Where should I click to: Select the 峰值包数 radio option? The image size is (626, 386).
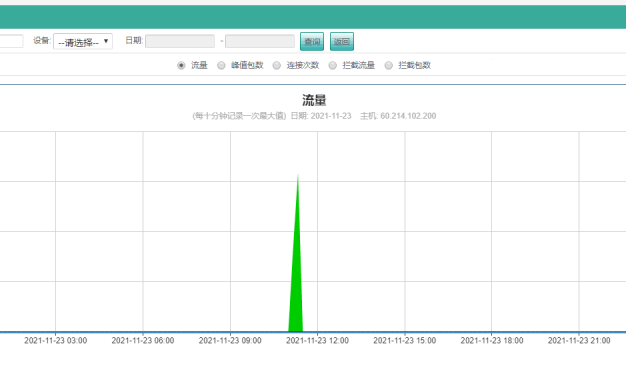(221, 65)
